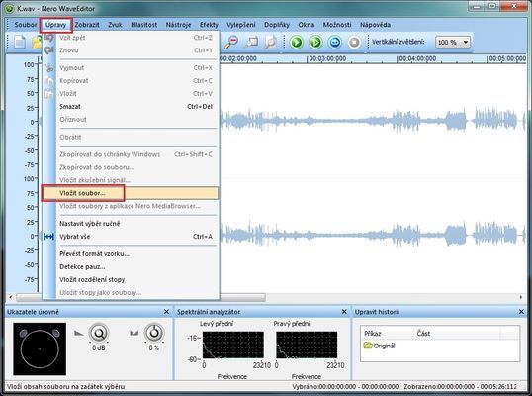Viewport: 532px width, 396px height.
Task: Click the 0 dB volume knob
Action: pyautogui.click(x=99, y=334)
